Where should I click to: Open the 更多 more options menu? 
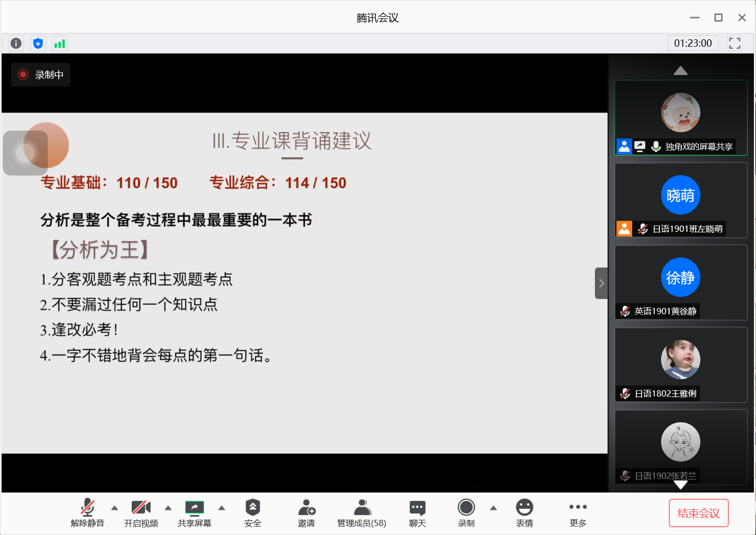coord(578,512)
